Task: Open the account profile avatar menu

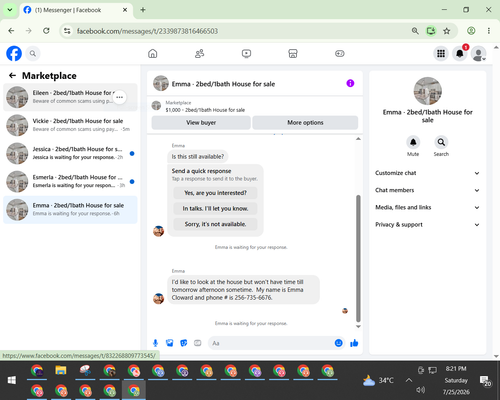Action: pyautogui.click(x=478, y=53)
